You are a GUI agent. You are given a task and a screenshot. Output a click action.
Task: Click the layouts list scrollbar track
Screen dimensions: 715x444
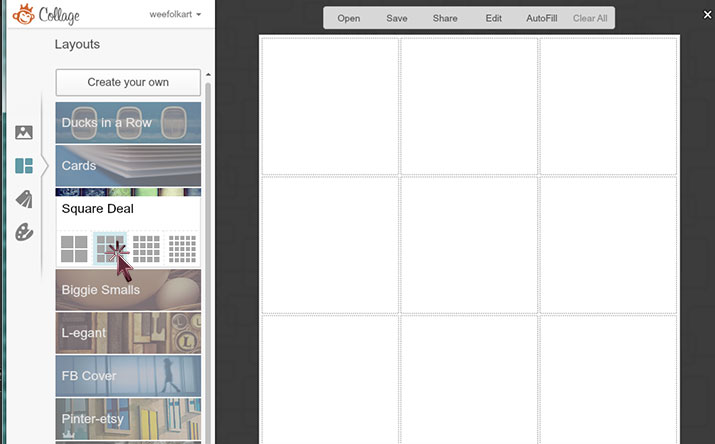click(x=208, y=262)
